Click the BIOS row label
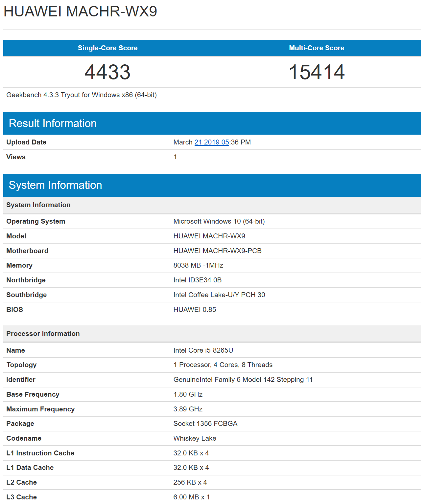Screen dimensions: 426x504 click(x=15, y=310)
